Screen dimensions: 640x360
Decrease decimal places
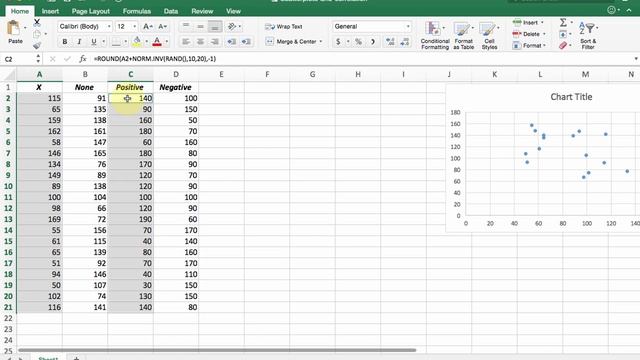404,42
